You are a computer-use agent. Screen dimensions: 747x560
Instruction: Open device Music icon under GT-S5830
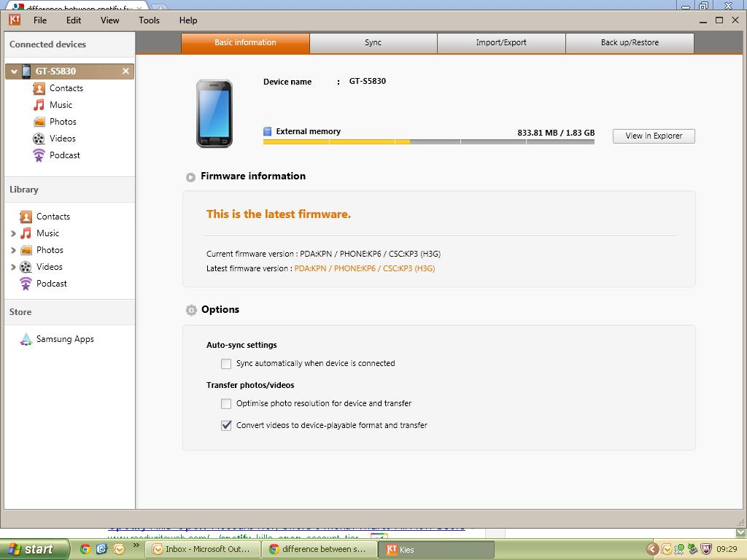(39, 105)
